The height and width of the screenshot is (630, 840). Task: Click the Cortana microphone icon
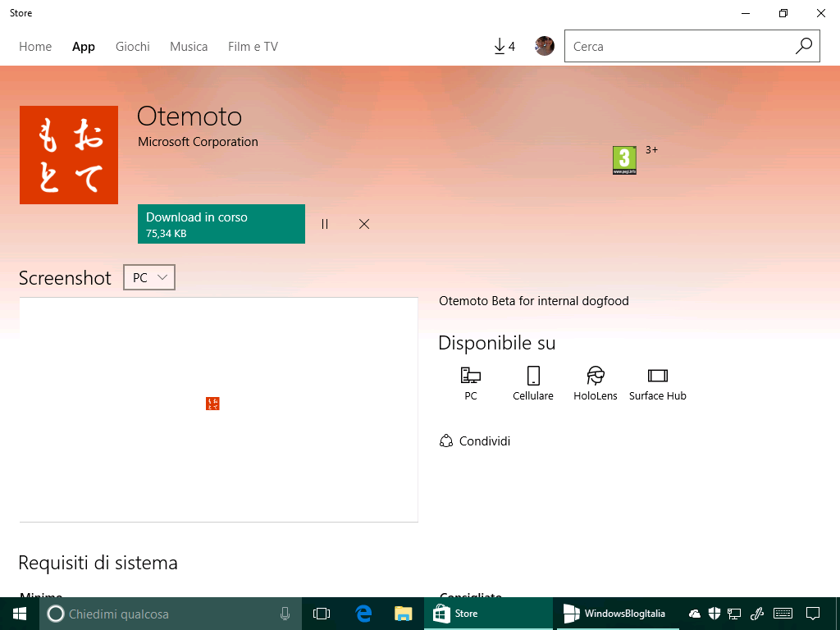tap(285, 614)
